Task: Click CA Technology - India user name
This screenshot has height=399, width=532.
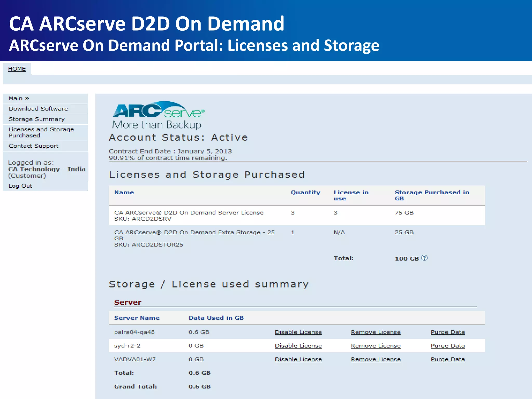Action: click(x=47, y=169)
